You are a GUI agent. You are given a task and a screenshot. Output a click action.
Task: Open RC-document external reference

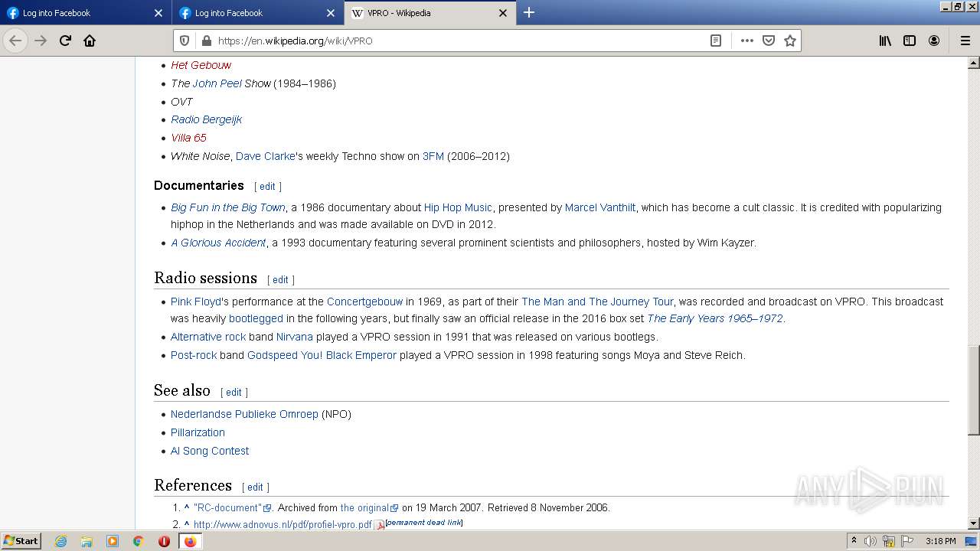point(232,507)
